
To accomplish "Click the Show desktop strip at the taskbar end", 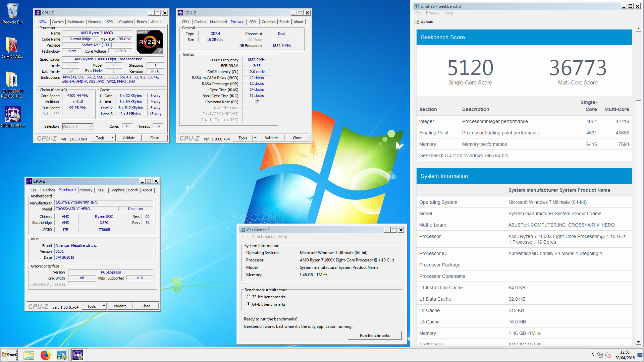I will [x=640, y=355].
